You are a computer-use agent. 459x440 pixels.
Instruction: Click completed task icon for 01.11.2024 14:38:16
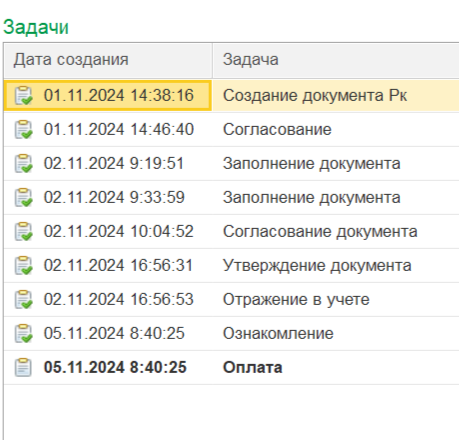coord(23,96)
